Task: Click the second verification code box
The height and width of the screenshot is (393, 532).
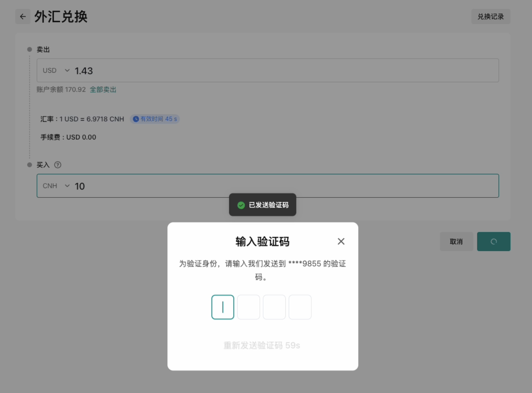Action: (248, 307)
